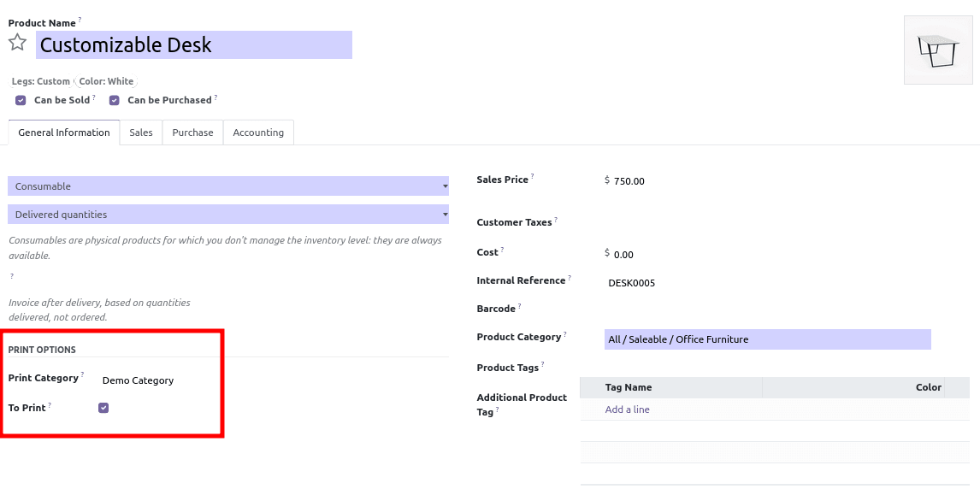Select the Print Category Demo Category field
Image resolution: width=980 pixels, height=489 pixels.
(138, 380)
